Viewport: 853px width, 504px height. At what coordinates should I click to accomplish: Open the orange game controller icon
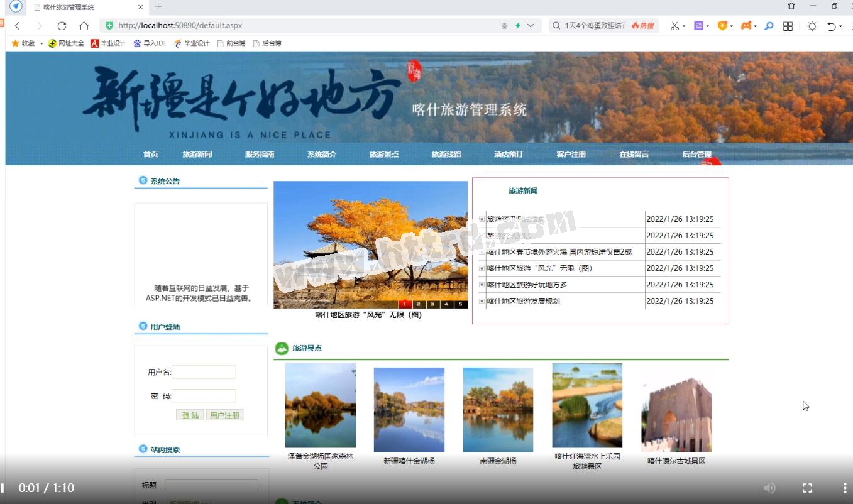pos(746,26)
